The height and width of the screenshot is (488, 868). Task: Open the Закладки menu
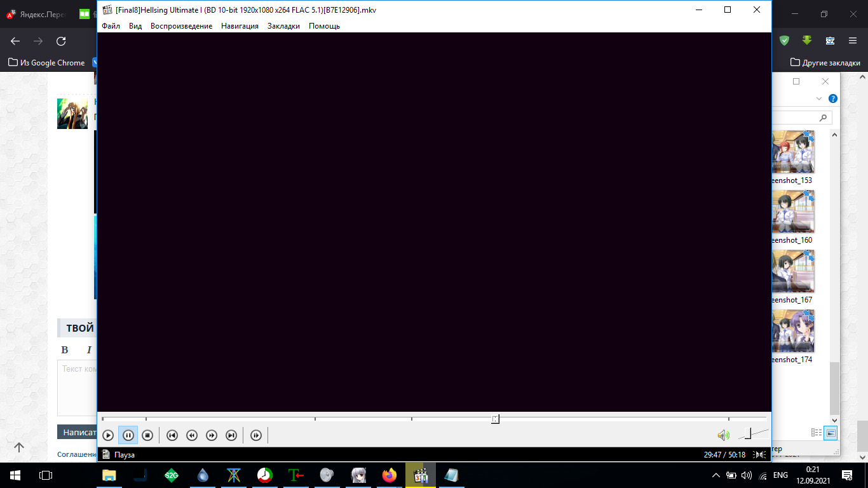click(283, 26)
